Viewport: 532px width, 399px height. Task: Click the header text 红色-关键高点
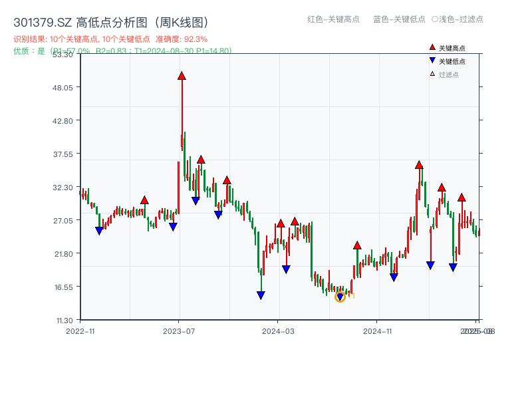[x=333, y=19]
